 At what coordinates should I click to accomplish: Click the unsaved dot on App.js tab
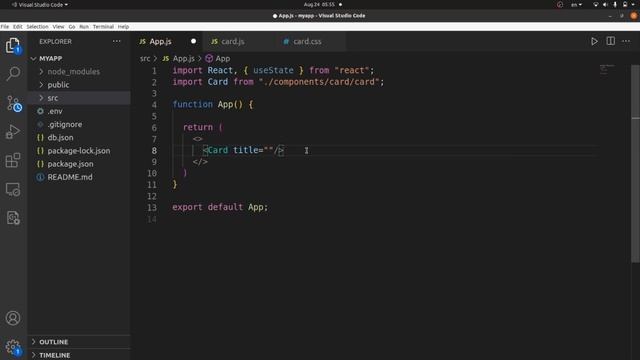tap(193, 41)
